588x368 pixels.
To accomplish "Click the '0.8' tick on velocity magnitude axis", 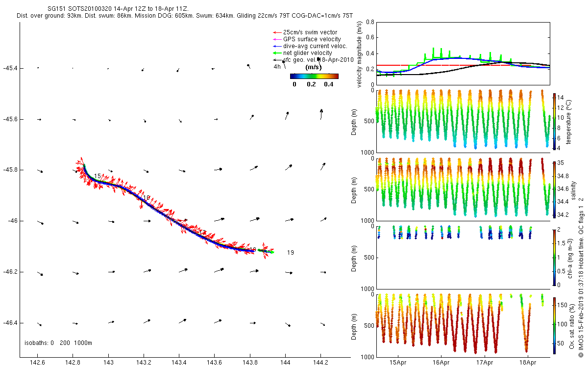I will (370, 23).
